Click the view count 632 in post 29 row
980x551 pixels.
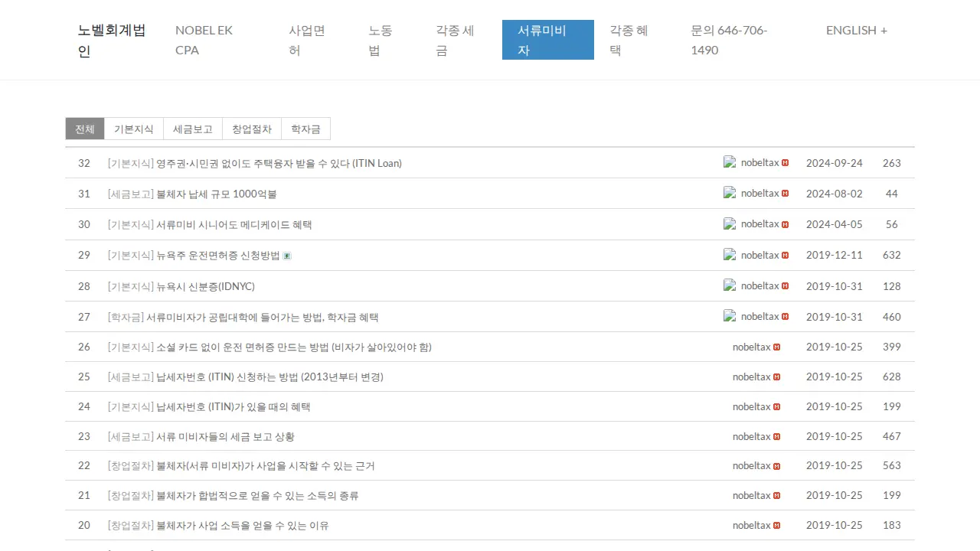[x=892, y=255]
